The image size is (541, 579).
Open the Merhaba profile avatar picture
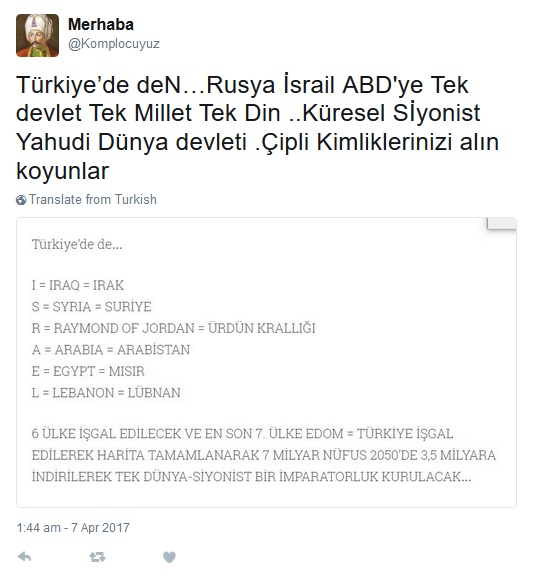(37, 35)
